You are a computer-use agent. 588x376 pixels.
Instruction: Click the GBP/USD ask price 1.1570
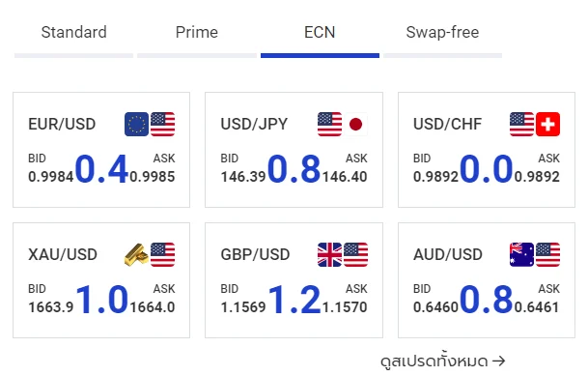[x=345, y=307]
